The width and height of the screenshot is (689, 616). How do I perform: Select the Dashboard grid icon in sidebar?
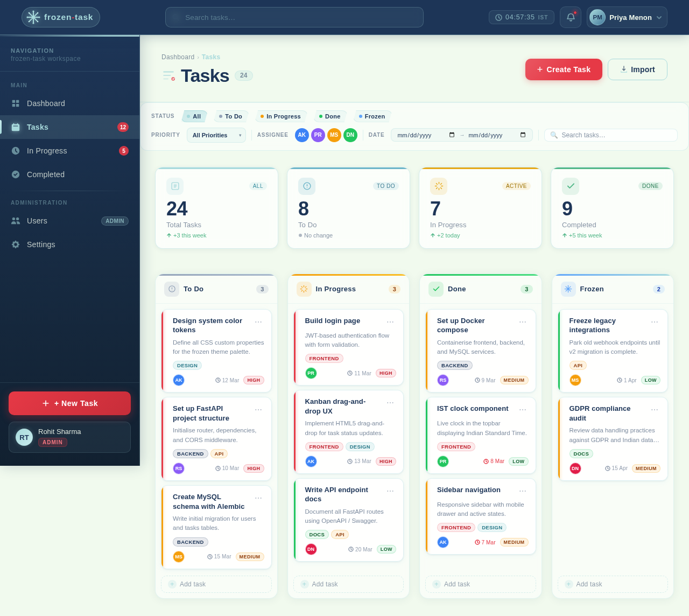(x=15, y=103)
